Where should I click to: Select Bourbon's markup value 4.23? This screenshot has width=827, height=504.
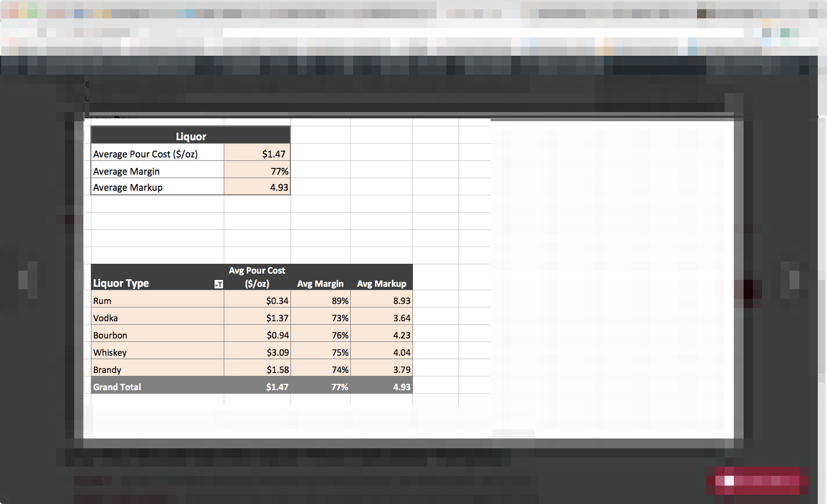pyautogui.click(x=381, y=333)
